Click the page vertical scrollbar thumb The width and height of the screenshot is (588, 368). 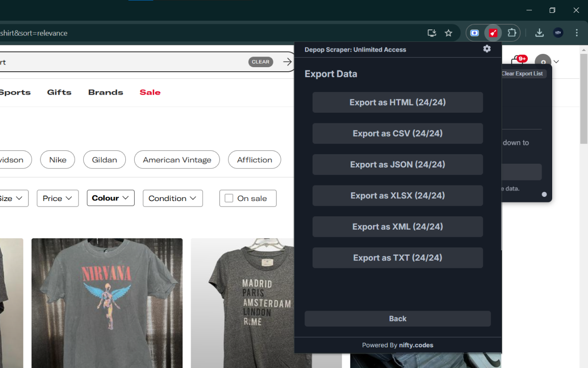[x=584, y=99]
